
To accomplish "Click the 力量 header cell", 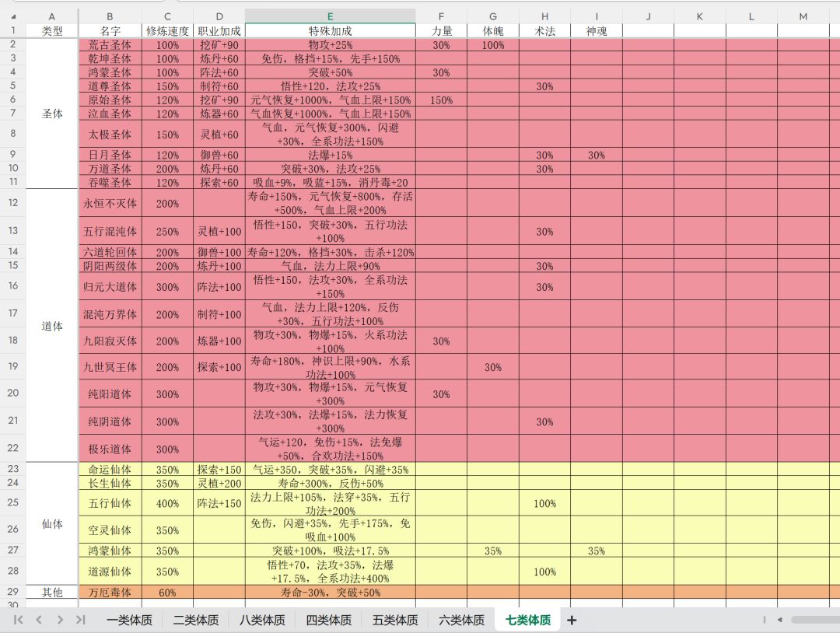I will click(441, 31).
